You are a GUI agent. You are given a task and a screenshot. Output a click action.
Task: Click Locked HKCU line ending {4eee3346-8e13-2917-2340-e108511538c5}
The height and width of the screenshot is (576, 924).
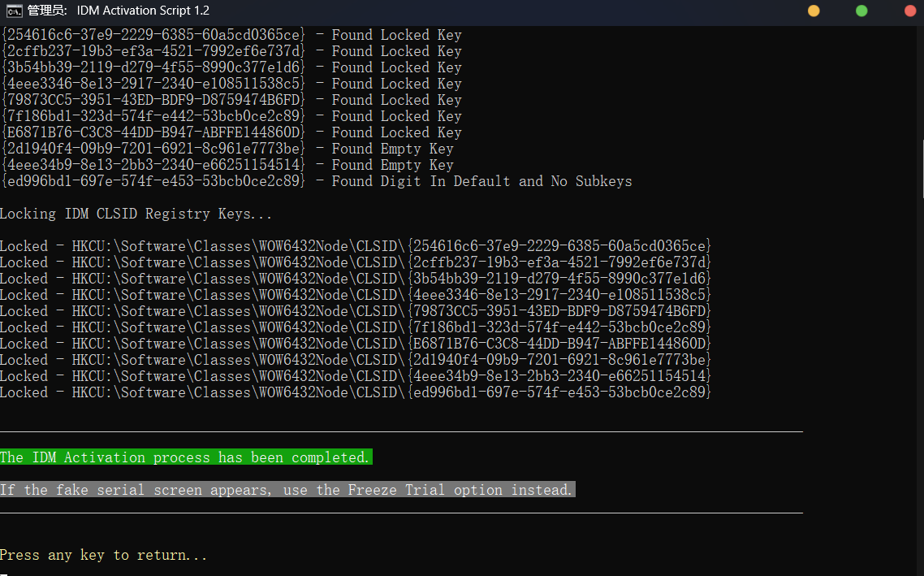click(356, 295)
